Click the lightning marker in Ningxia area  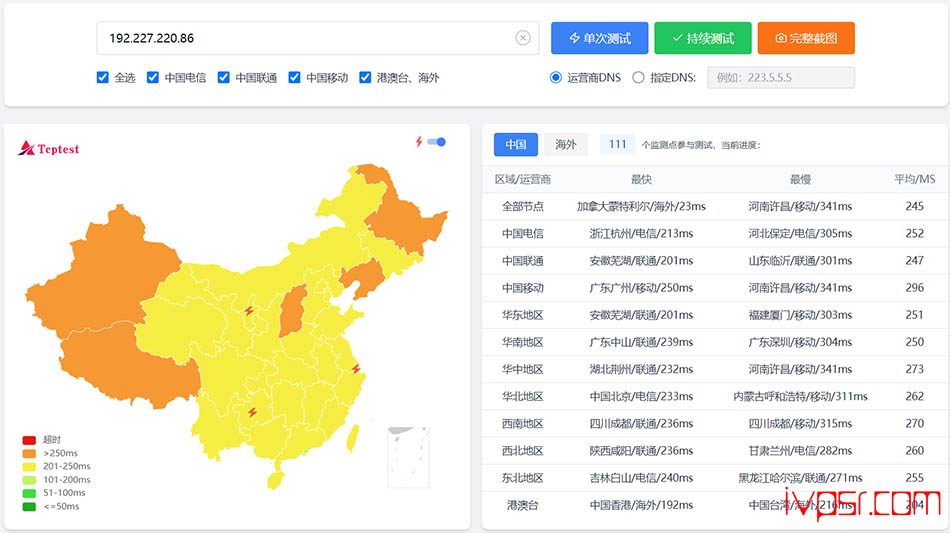click(248, 311)
